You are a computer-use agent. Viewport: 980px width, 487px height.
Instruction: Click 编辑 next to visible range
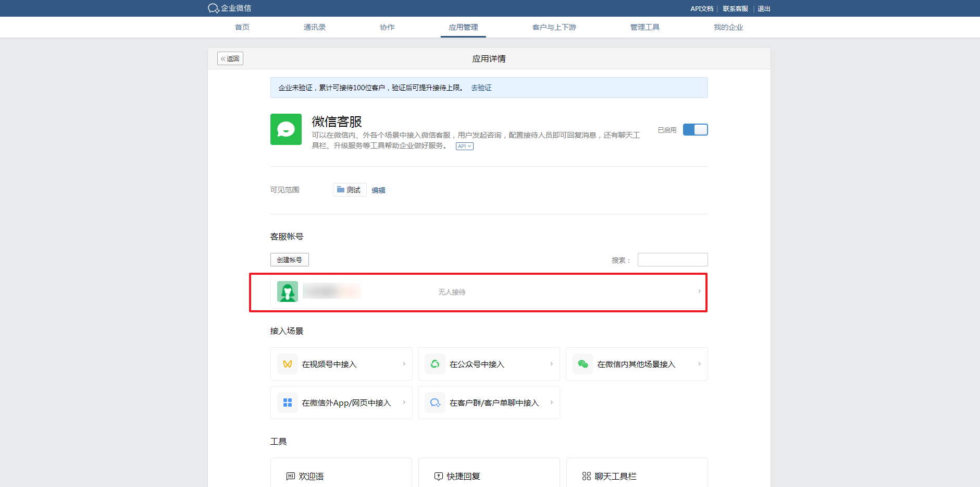click(378, 190)
